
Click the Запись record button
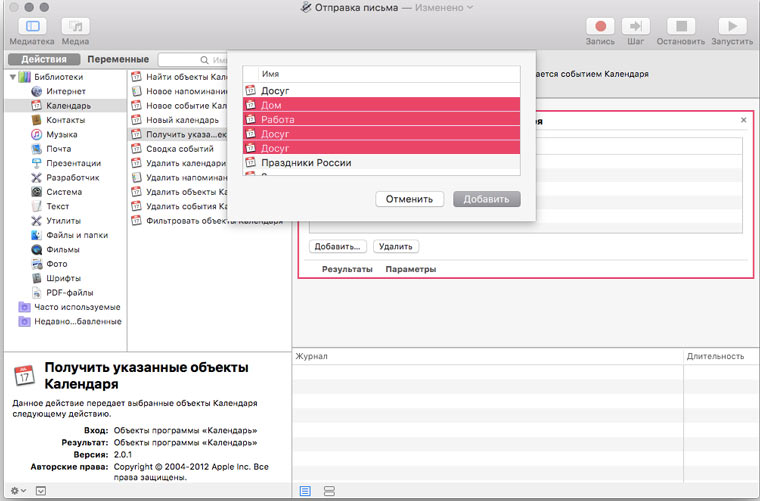[x=601, y=27]
